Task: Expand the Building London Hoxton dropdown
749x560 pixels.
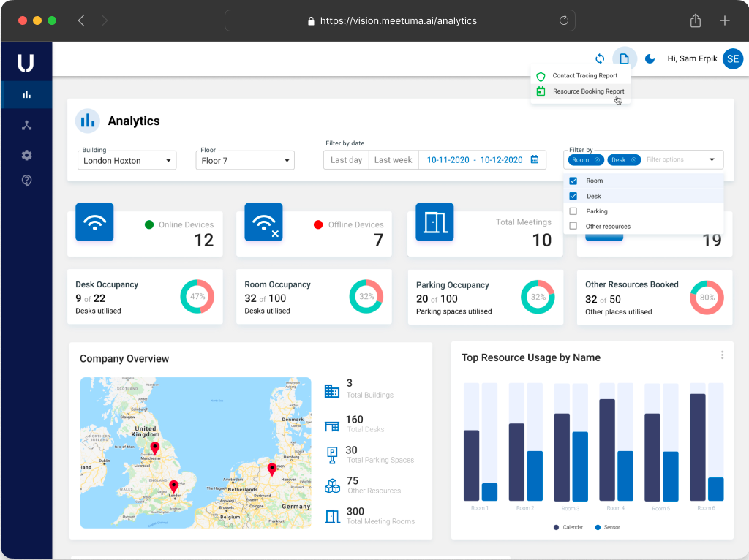Action: tap(127, 160)
